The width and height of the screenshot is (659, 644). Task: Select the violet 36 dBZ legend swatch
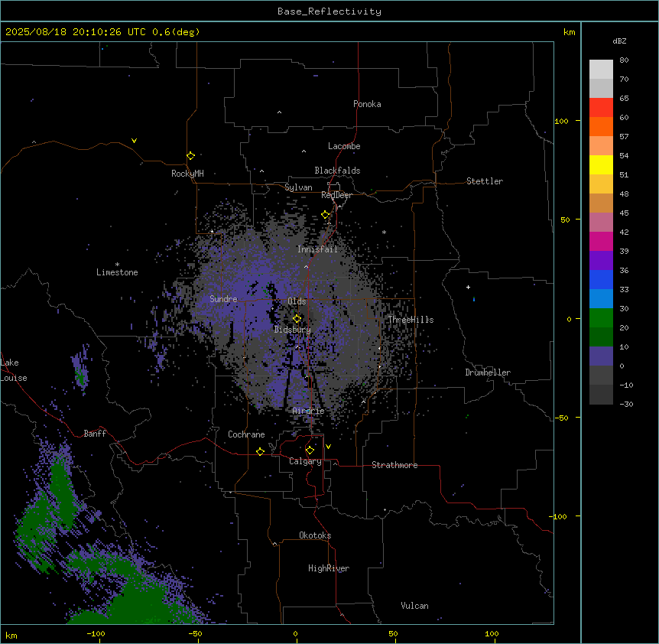pyautogui.click(x=601, y=261)
